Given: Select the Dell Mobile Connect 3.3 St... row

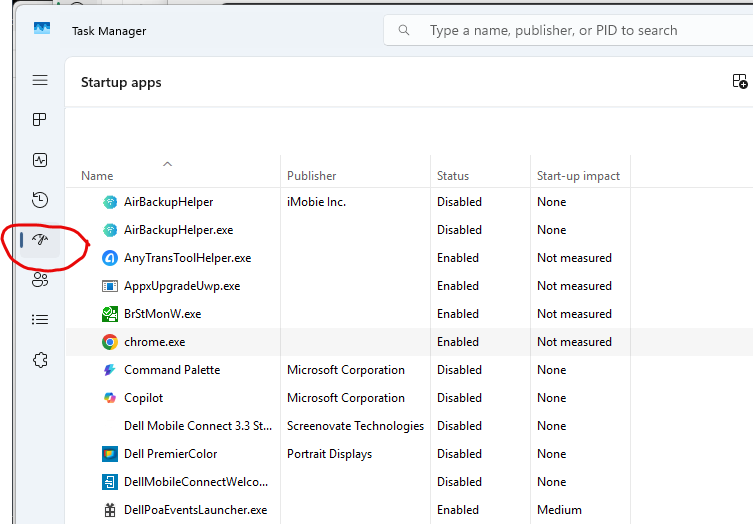Looking at the screenshot, I should point(198,426).
